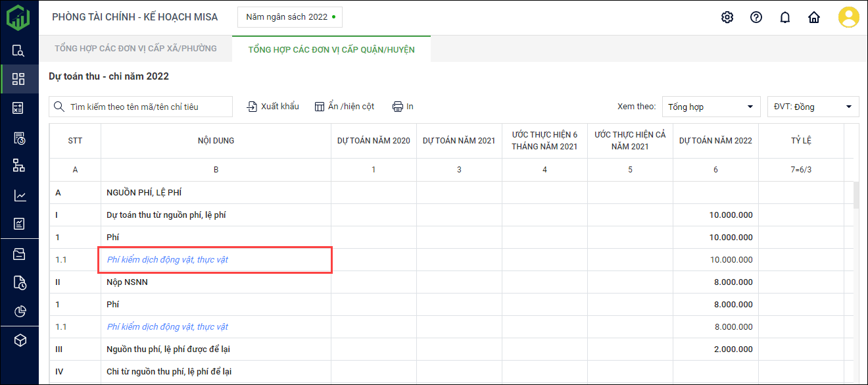The height and width of the screenshot is (385, 868).
Task: Open the user avatar profile menu
Action: (848, 17)
